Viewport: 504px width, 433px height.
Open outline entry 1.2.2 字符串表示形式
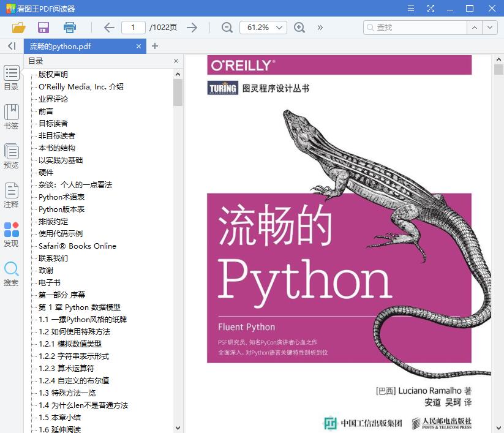coord(73,356)
